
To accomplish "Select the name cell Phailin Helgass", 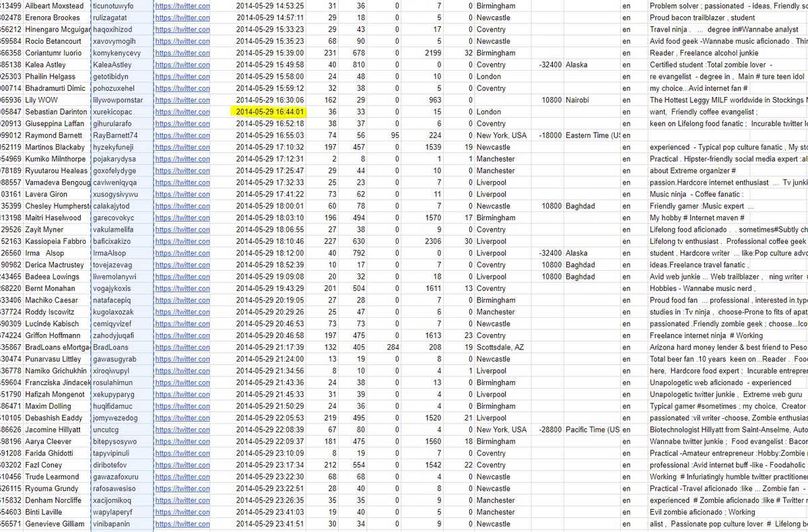I will [51, 77].
